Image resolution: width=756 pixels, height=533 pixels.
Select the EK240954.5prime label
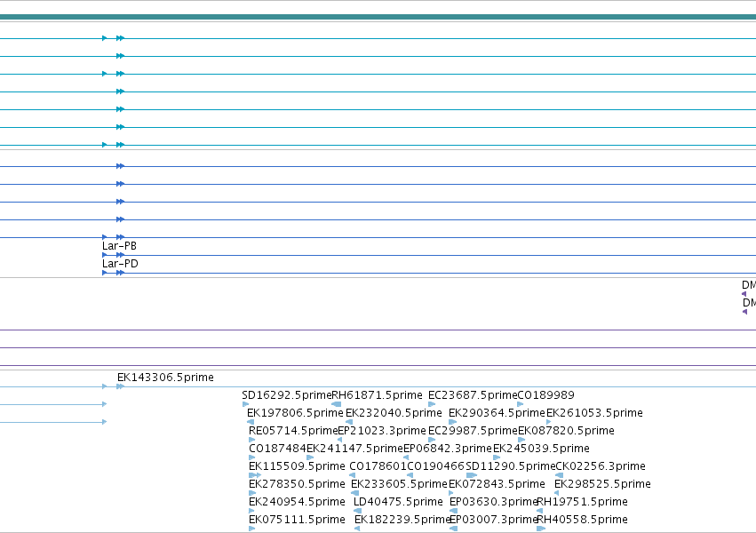click(297, 502)
